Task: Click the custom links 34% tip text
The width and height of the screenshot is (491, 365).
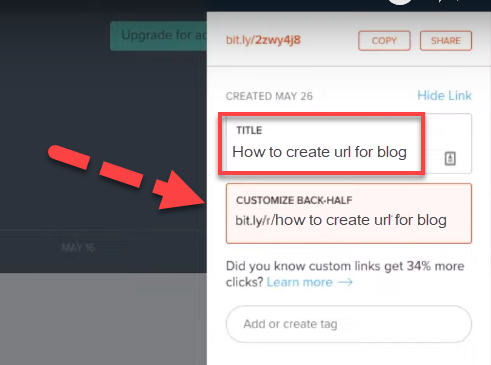Action: click(x=345, y=274)
